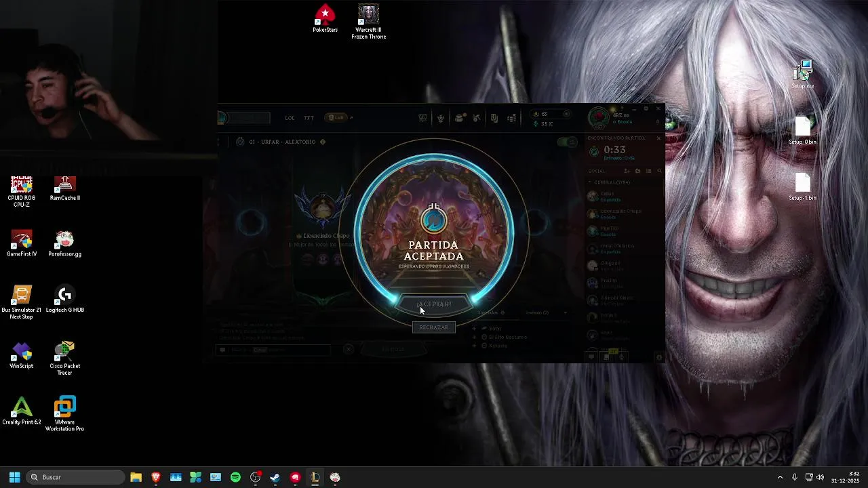Image resolution: width=868 pixels, height=488 pixels.
Task: Click the search friends magnifier icon
Action: 659,171
